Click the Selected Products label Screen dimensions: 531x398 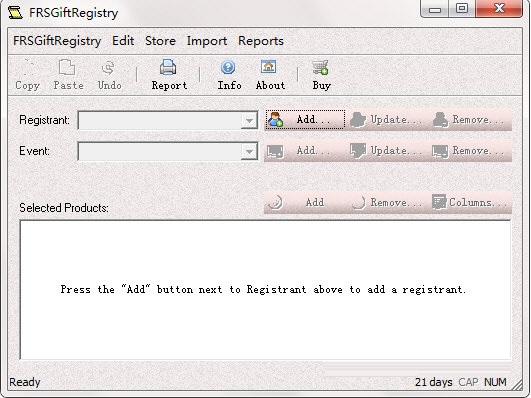[x=64, y=208]
